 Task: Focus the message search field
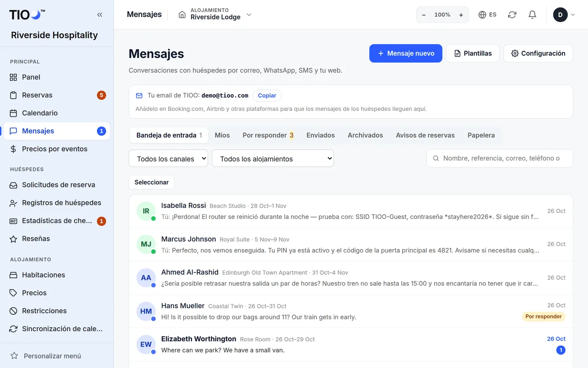click(x=500, y=158)
